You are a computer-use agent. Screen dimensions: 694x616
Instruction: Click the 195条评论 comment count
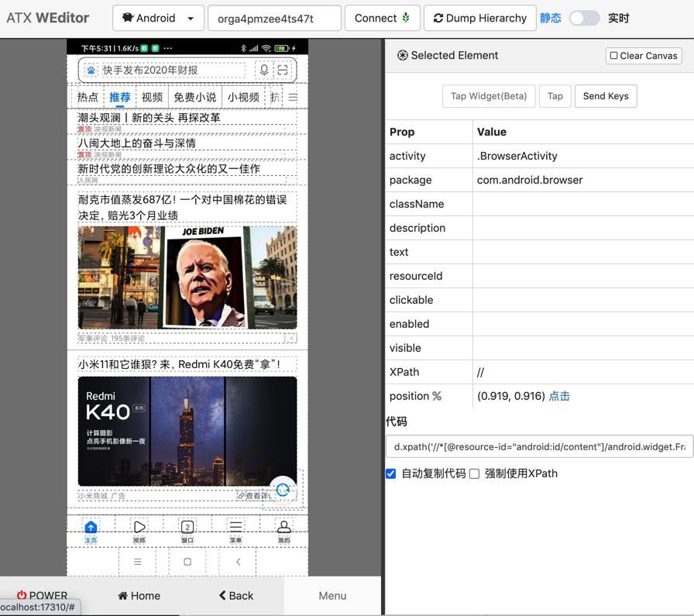128,339
